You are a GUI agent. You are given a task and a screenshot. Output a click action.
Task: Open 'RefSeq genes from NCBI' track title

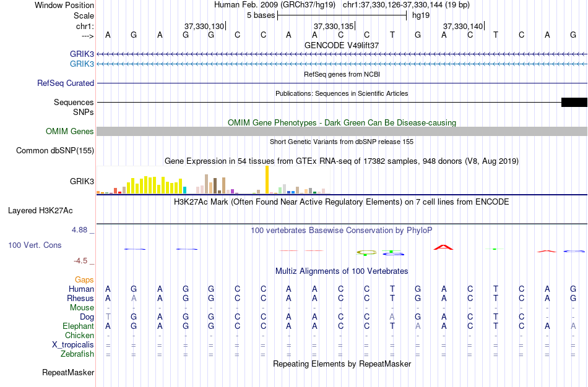[x=342, y=74]
